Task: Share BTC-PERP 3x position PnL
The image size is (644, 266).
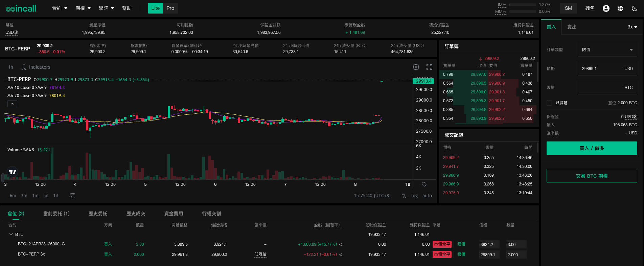Action: pyautogui.click(x=341, y=255)
